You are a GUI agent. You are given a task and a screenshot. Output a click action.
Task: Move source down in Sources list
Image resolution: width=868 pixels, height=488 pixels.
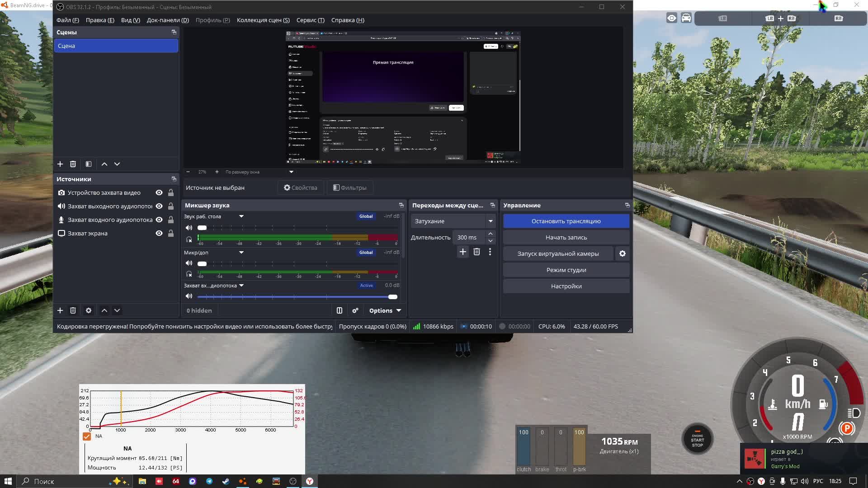117,310
